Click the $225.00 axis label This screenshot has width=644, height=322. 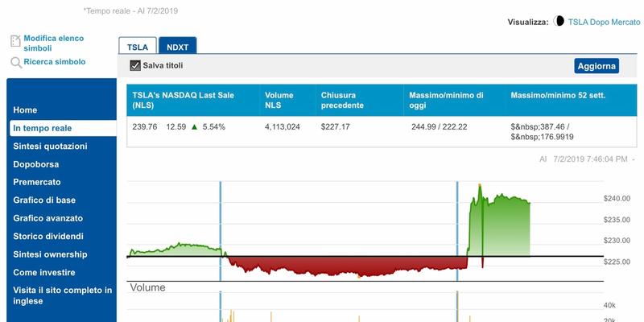pyautogui.click(x=617, y=262)
